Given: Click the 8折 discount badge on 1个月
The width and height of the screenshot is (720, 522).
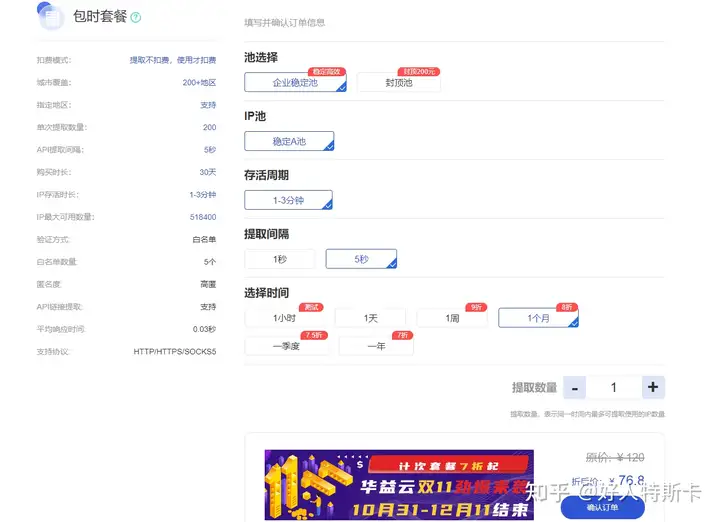Looking at the screenshot, I should tap(567, 307).
